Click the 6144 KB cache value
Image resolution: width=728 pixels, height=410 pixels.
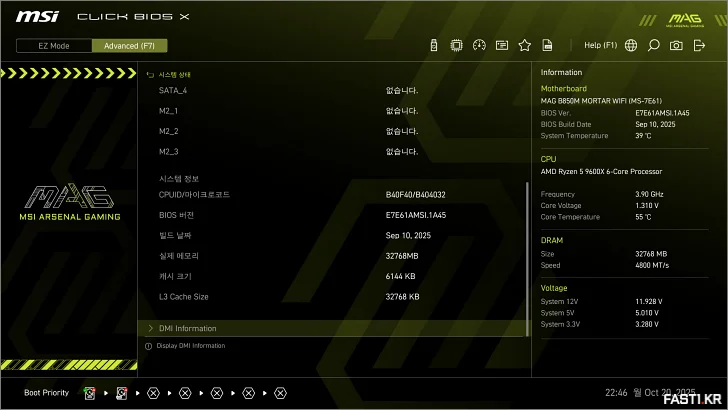400,276
